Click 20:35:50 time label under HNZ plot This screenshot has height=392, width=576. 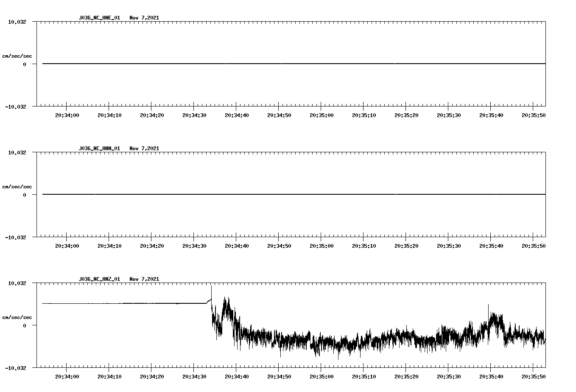pyautogui.click(x=534, y=377)
